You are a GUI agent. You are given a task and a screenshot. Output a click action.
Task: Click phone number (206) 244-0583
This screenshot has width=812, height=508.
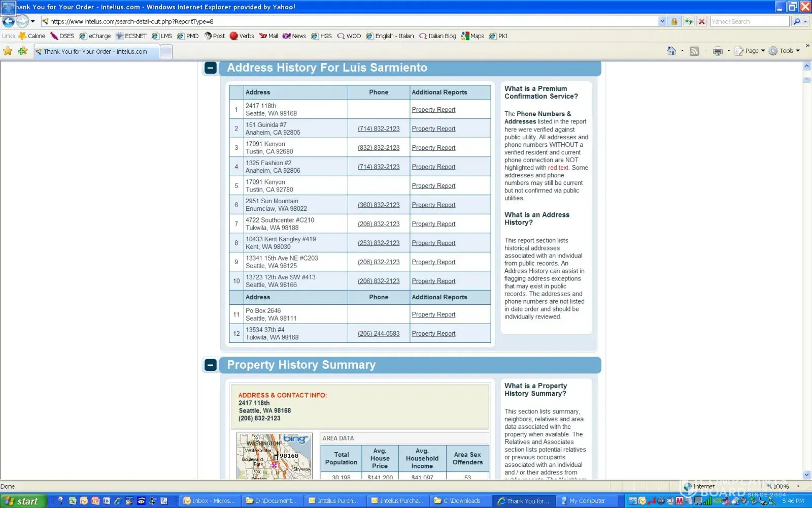[x=378, y=334]
